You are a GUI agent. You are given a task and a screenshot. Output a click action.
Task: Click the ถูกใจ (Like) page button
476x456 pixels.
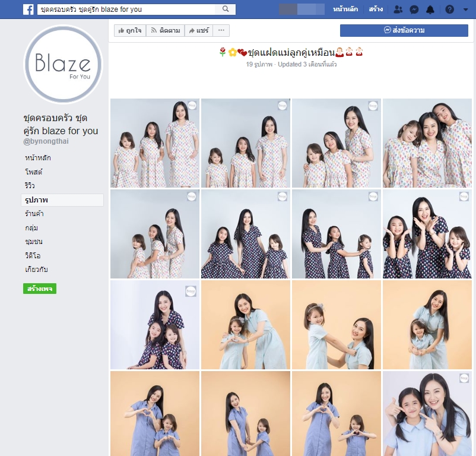pyautogui.click(x=129, y=30)
